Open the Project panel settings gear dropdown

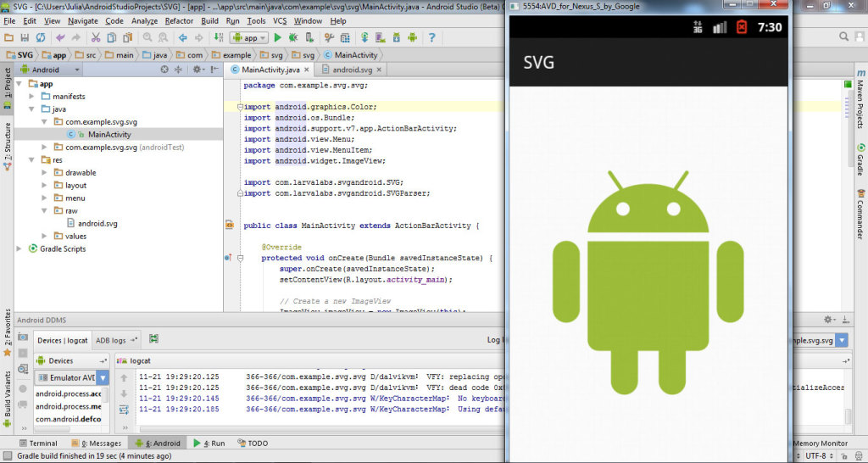pos(198,70)
